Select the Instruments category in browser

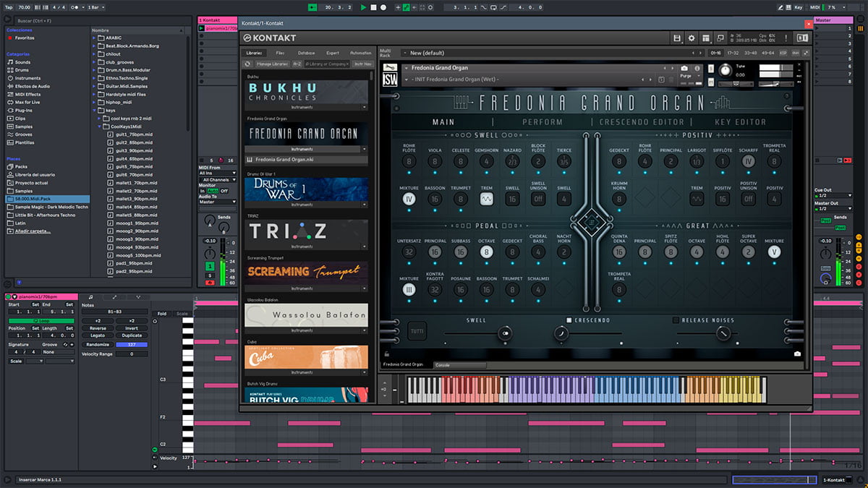pos(27,78)
